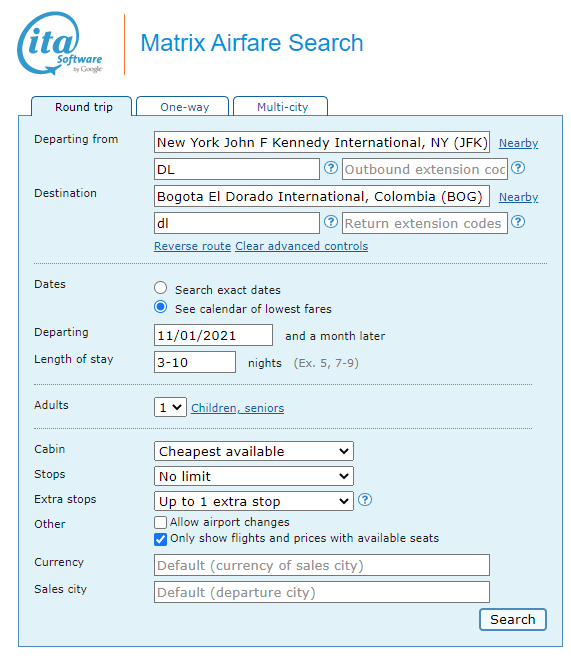
Task: Select Search exact dates option
Action: click(x=160, y=288)
